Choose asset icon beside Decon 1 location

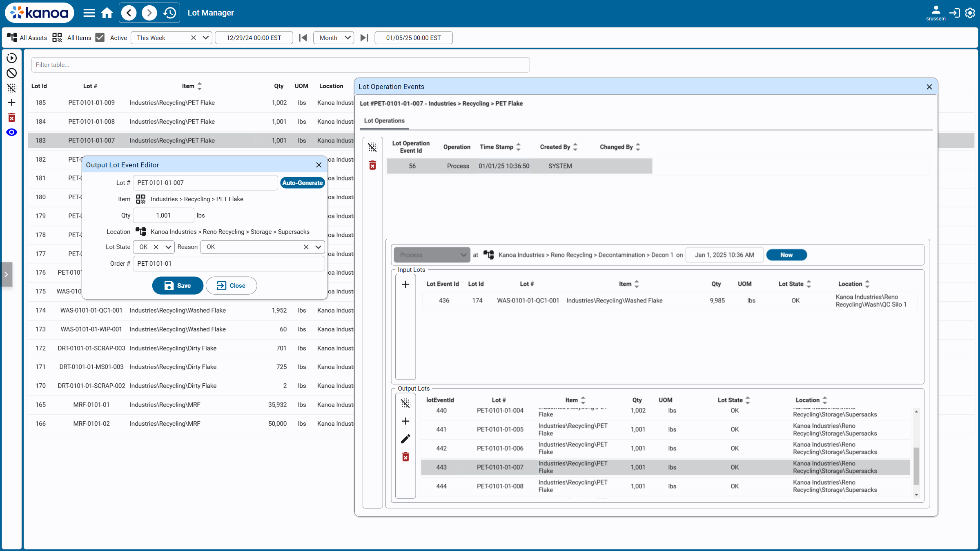tap(489, 255)
